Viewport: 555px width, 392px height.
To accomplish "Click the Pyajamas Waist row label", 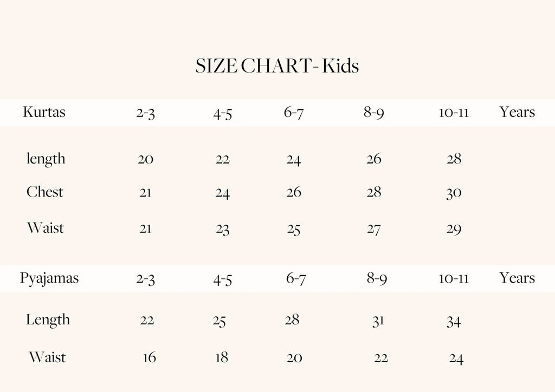I will 47,357.
